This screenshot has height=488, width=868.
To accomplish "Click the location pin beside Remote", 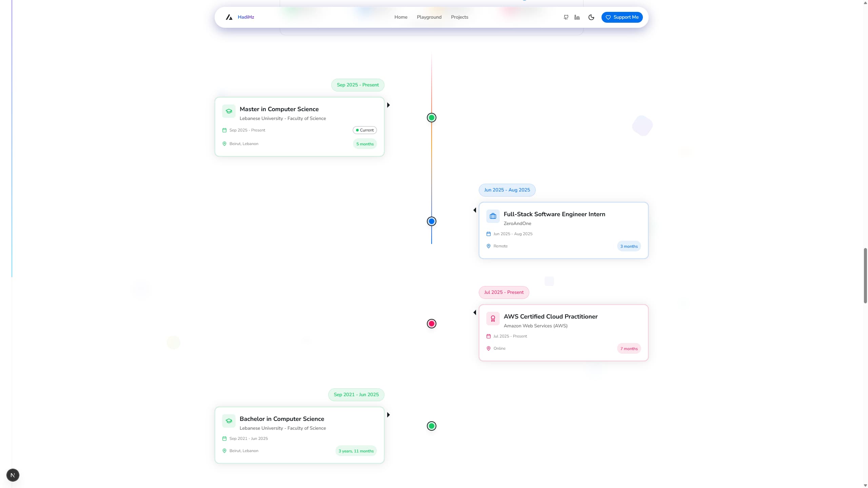I will pyautogui.click(x=488, y=246).
